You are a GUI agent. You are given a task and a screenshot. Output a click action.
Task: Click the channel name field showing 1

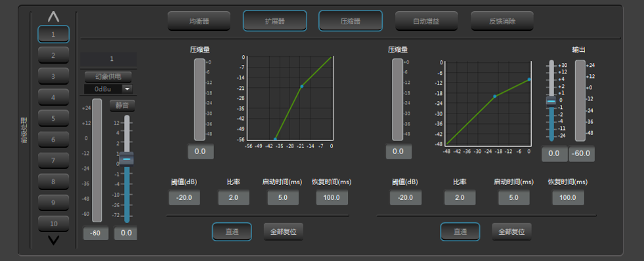pyautogui.click(x=108, y=59)
